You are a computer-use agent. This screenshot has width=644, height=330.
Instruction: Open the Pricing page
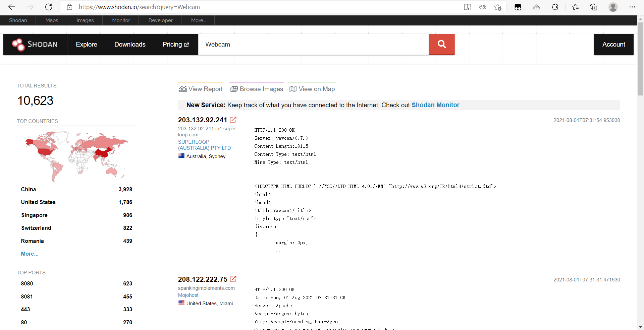pyautogui.click(x=176, y=44)
